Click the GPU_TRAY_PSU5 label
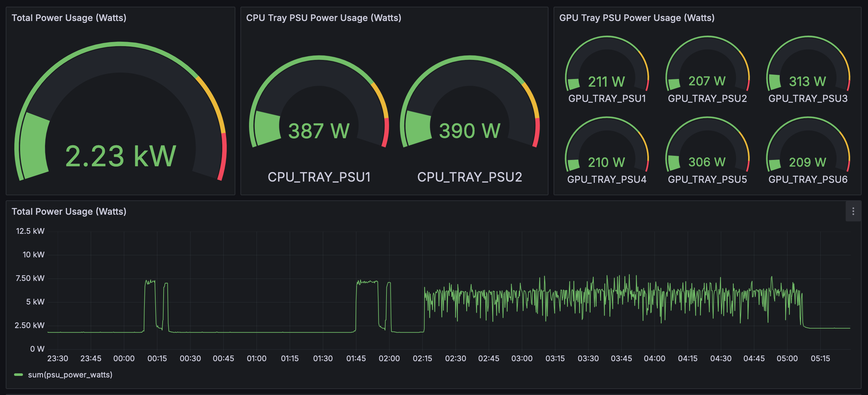 coord(707,179)
